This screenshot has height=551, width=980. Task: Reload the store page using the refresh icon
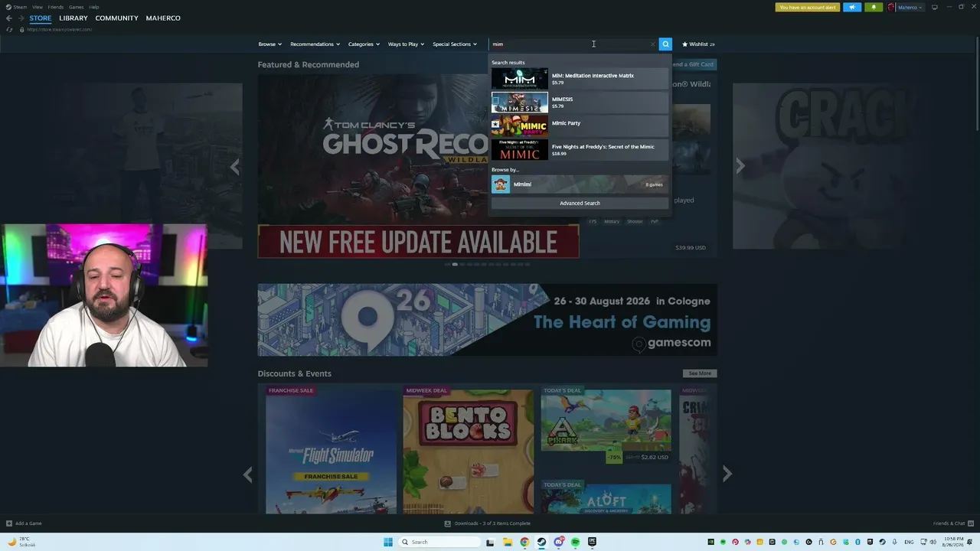tap(9, 30)
